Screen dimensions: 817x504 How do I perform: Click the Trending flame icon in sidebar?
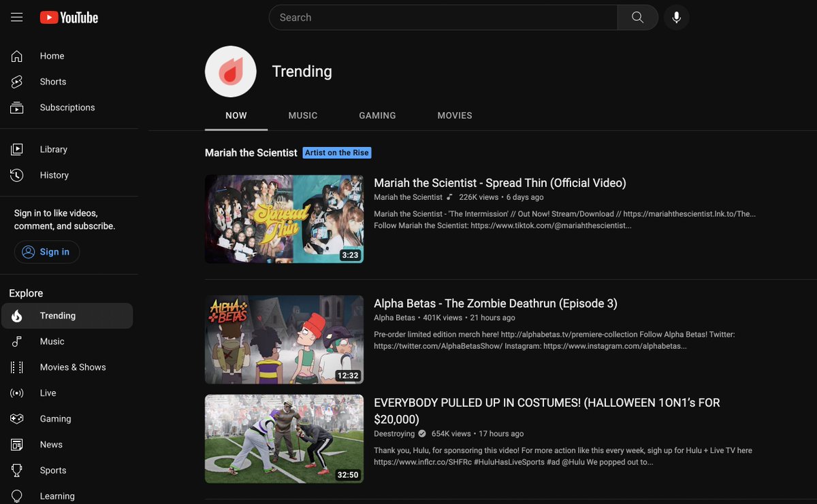[17, 316]
